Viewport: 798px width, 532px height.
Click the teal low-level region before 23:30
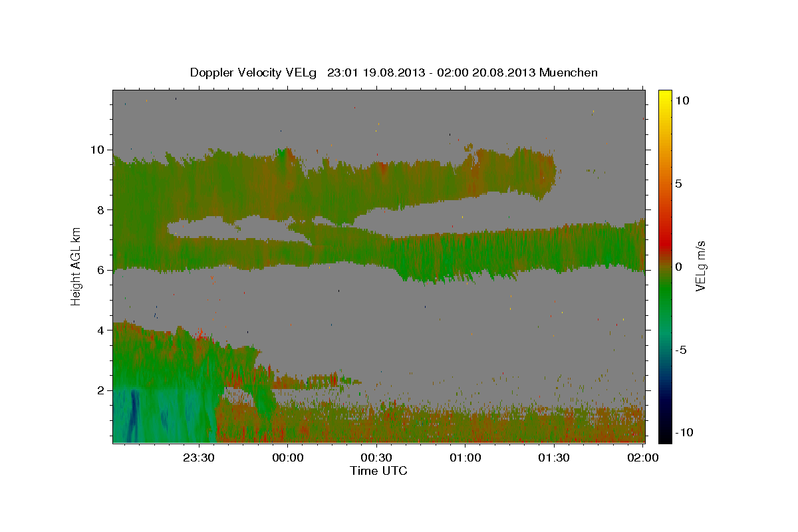coord(163,416)
